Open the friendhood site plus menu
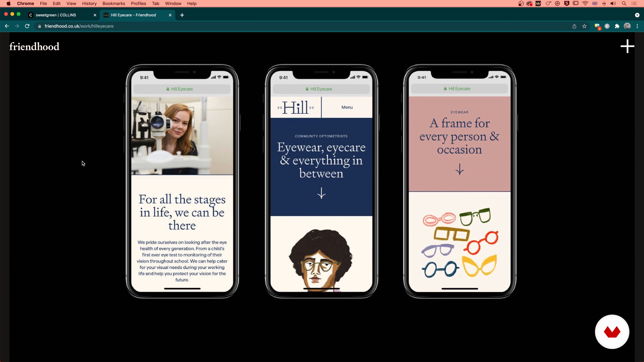 pyautogui.click(x=627, y=46)
